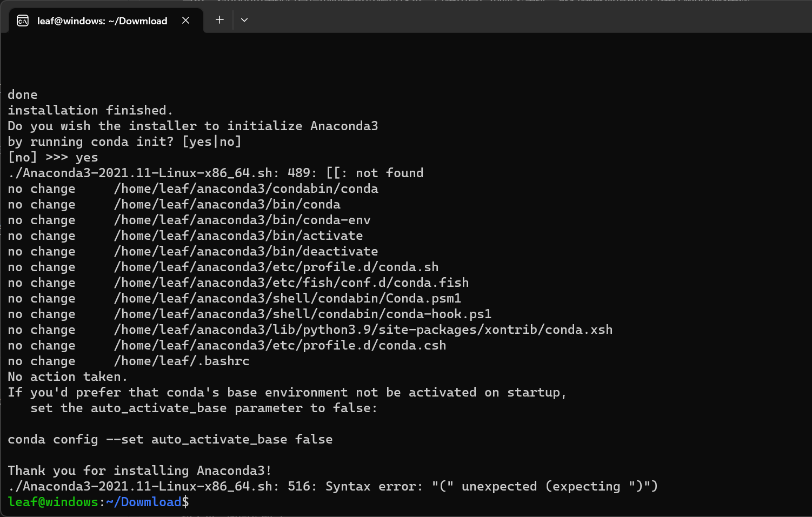Image resolution: width=812 pixels, height=517 pixels.
Task: Click the 'No action taken.' line
Action: click(68, 377)
